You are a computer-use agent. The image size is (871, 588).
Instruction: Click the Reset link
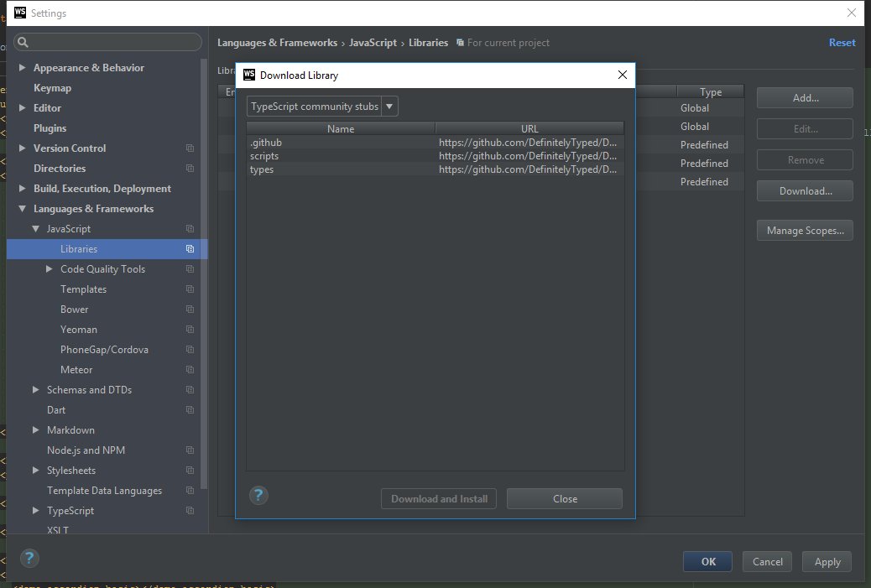click(842, 43)
